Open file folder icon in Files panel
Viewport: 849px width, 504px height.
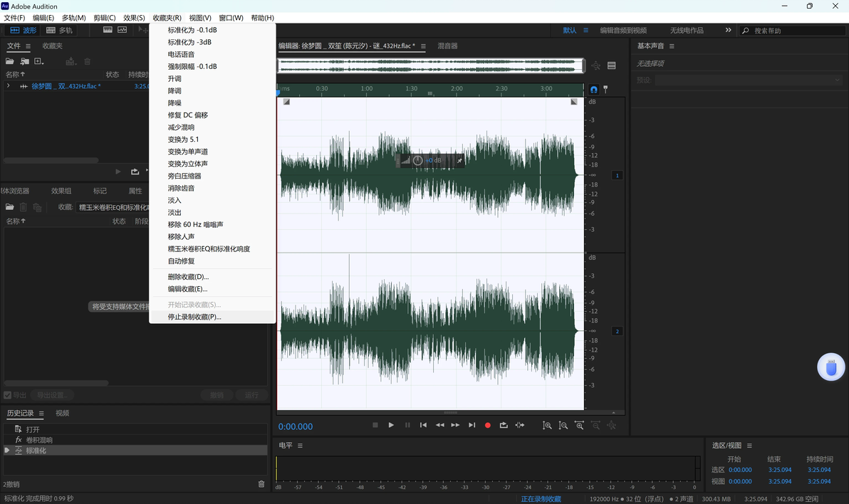(x=10, y=62)
